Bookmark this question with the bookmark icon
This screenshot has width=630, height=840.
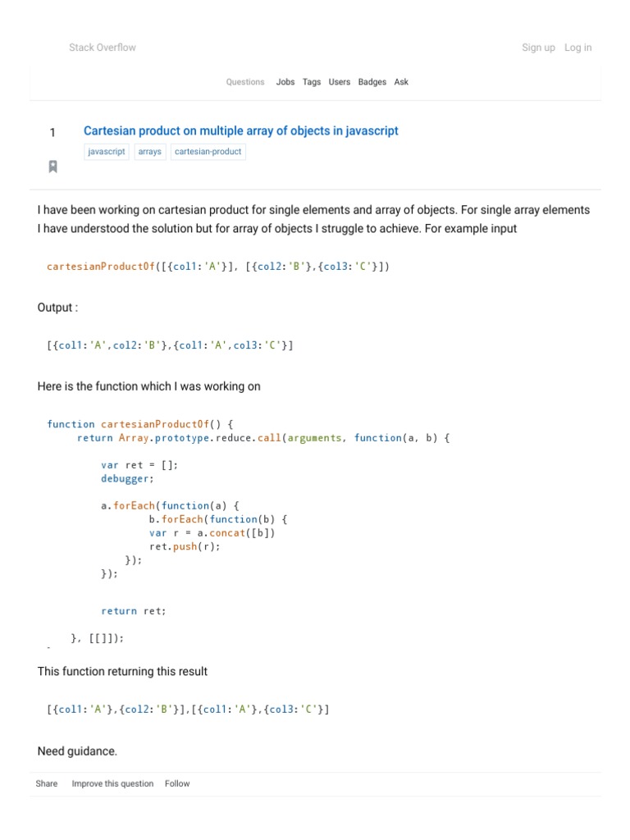(52, 167)
